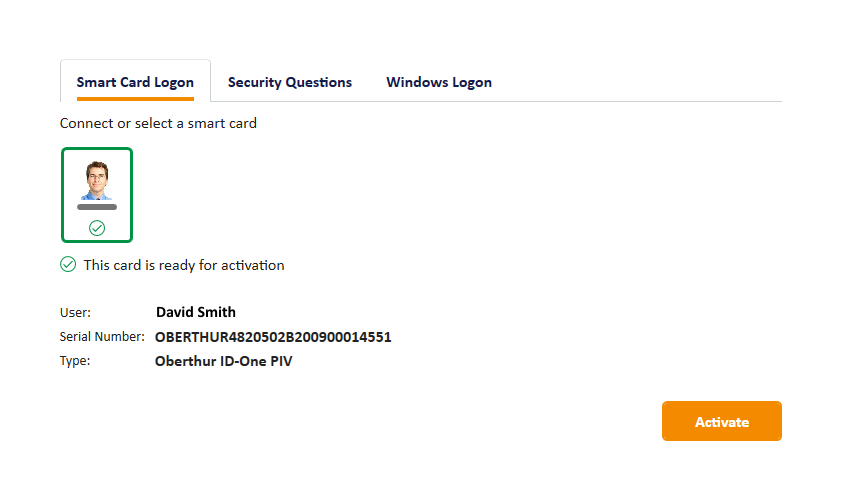Click the "Serial Number:" field label
The width and height of the screenshot is (842, 501).
pyautogui.click(x=102, y=337)
